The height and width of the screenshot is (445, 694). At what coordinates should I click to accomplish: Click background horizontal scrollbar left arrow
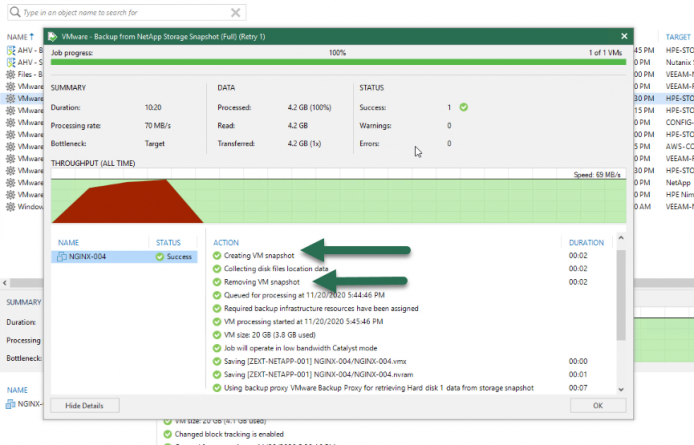pyautogui.click(x=4, y=283)
